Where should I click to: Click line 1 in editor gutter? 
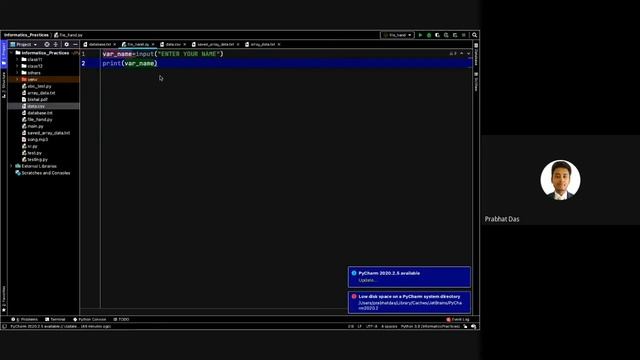84,54
